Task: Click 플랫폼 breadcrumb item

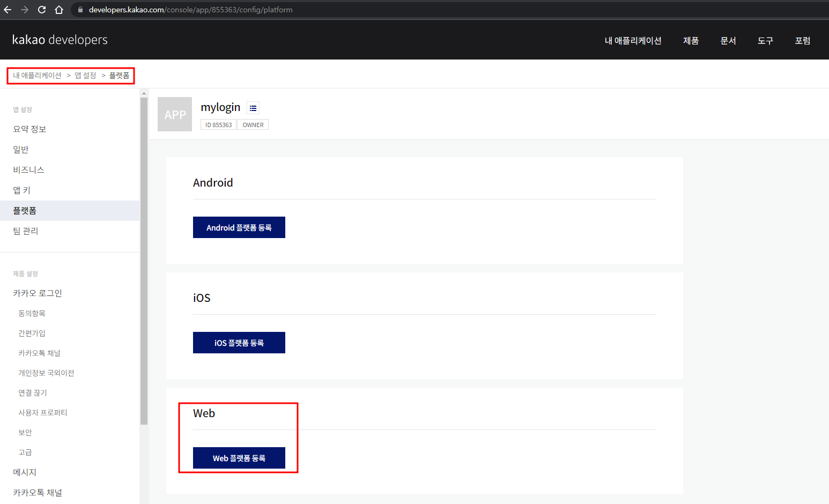Action: (120, 76)
